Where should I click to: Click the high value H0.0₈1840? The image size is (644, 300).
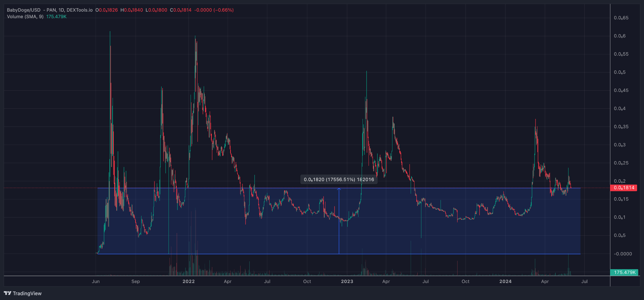coord(131,10)
